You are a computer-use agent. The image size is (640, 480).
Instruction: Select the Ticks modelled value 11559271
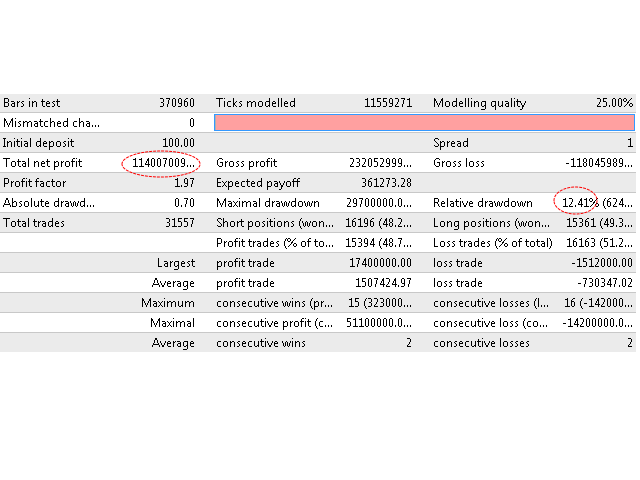388,103
